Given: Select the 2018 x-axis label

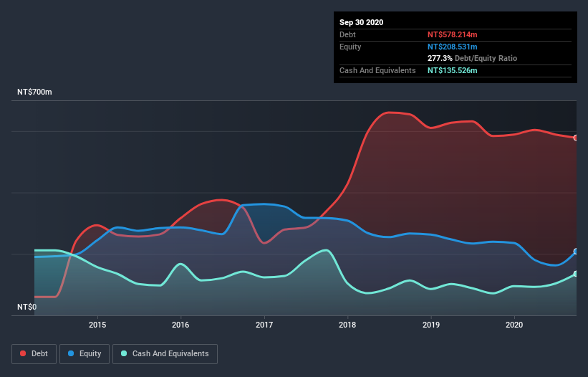Looking at the screenshot, I should [347, 325].
